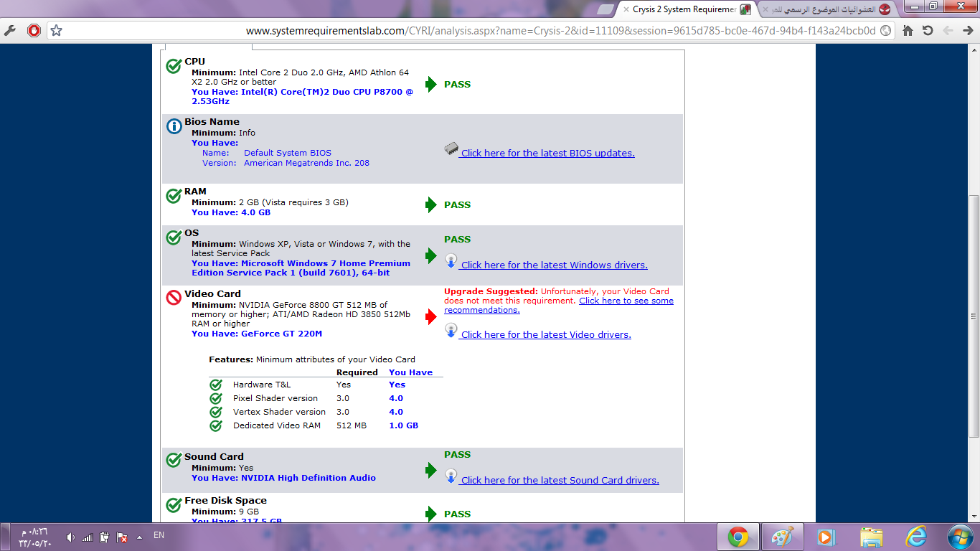Click the green arrow in the CPU row
Screen dimensions: 980x551
click(x=431, y=84)
